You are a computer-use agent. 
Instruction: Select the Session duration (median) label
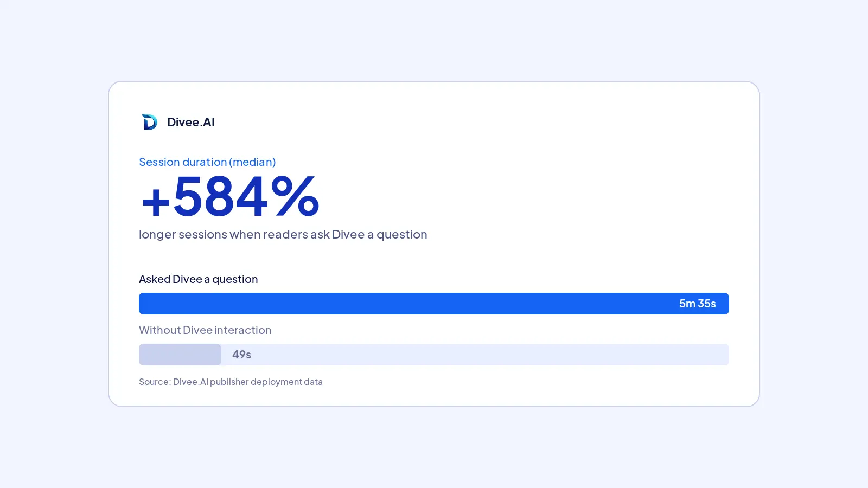[207, 162]
